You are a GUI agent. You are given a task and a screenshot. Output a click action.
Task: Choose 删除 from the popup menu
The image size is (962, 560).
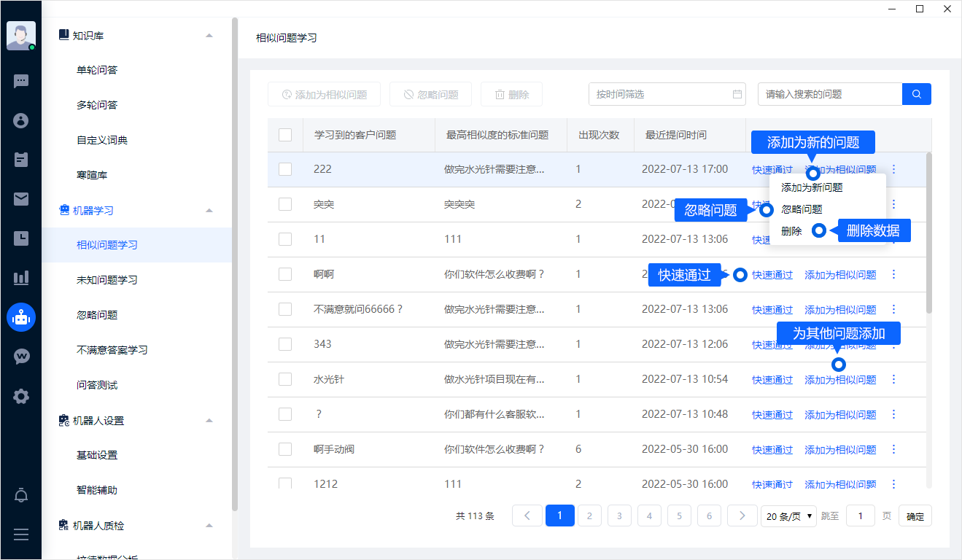[x=791, y=231]
